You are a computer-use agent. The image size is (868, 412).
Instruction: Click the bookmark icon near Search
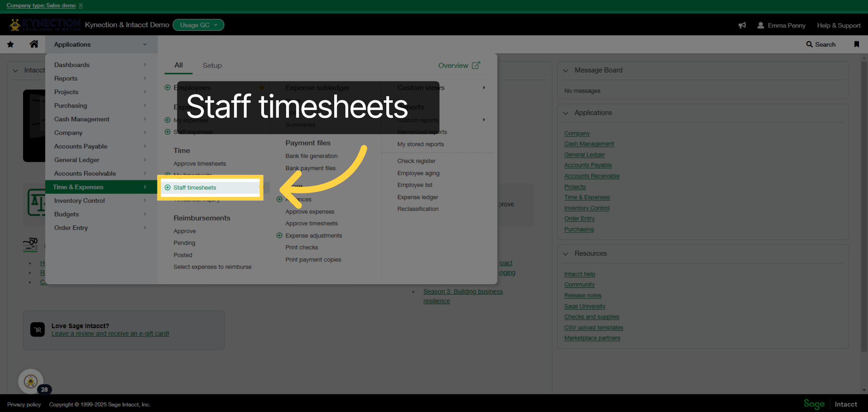[856, 44]
